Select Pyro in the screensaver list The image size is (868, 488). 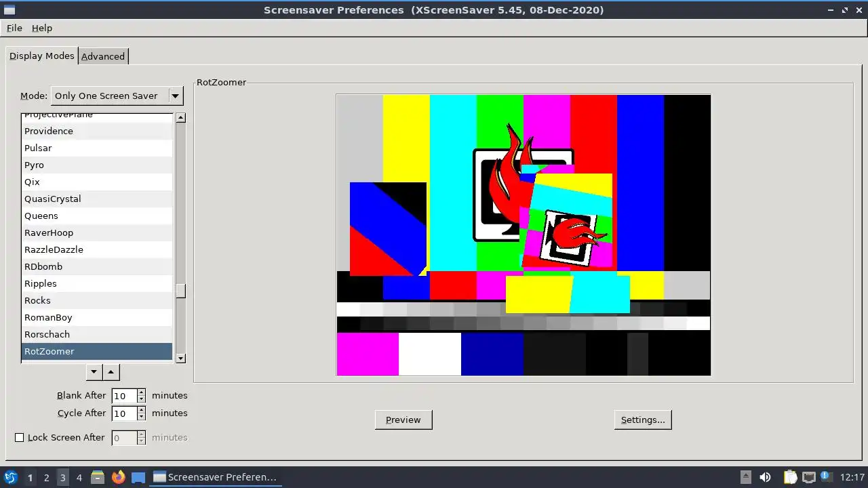click(97, 165)
